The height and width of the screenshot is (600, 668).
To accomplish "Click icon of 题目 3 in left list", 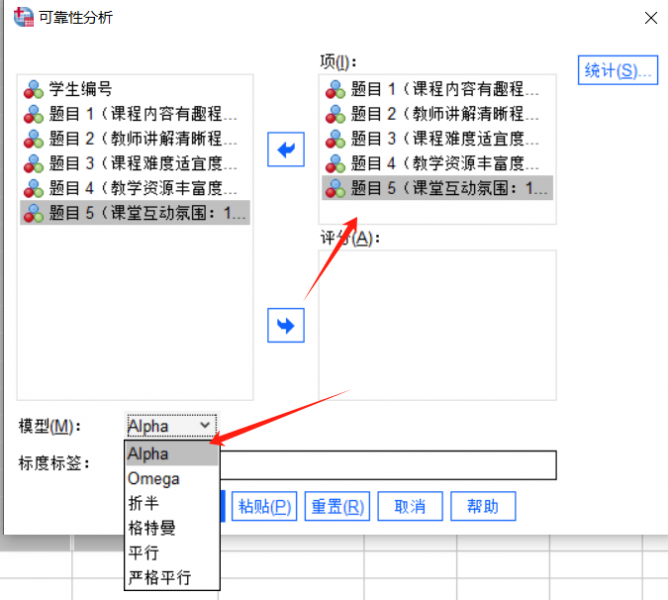I will tap(34, 163).
